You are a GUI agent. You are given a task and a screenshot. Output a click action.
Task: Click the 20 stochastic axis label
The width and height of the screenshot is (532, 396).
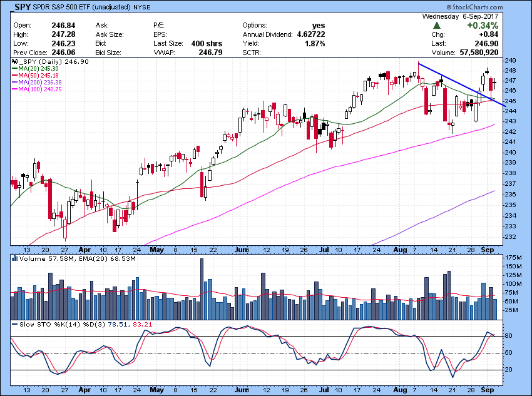click(509, 370)
